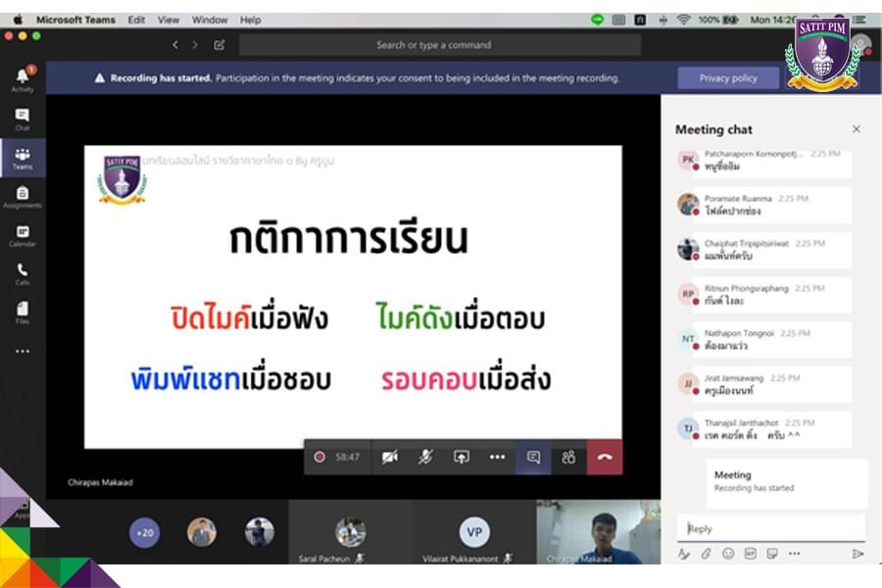Expand more apps ellipsis in sidebar
The width and height of the screenshot is (882, 588).
[22, 351]
